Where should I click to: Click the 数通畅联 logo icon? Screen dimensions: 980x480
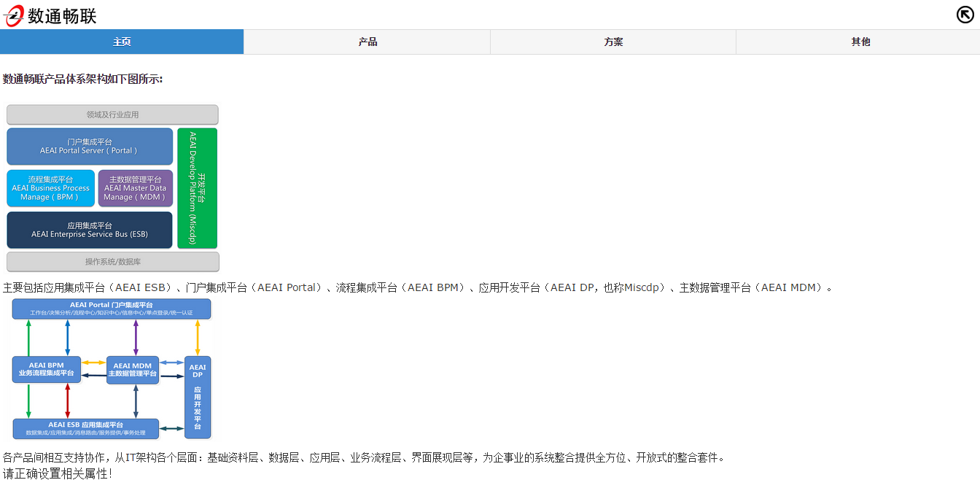pyautogui.click(x=14, y=15)
